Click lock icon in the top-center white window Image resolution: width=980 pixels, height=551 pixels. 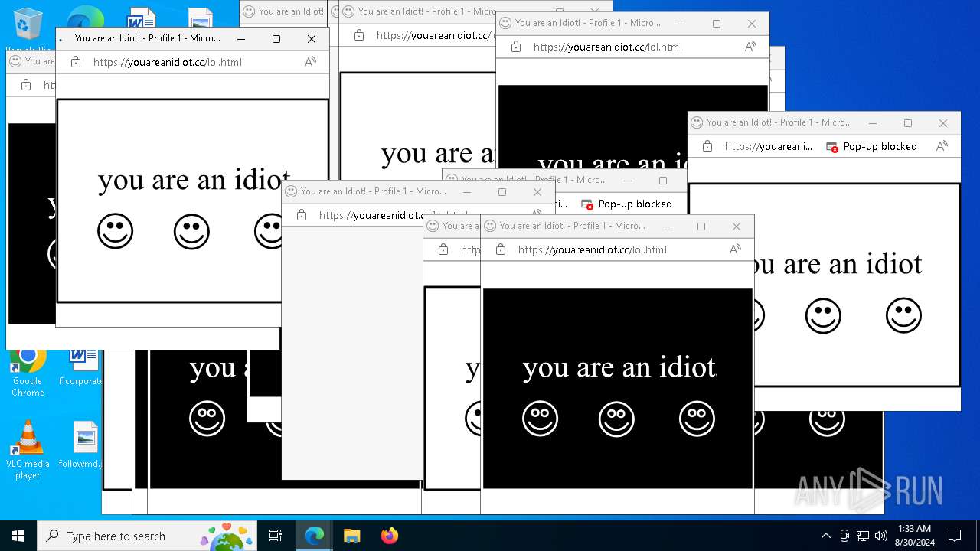point(359,35)
